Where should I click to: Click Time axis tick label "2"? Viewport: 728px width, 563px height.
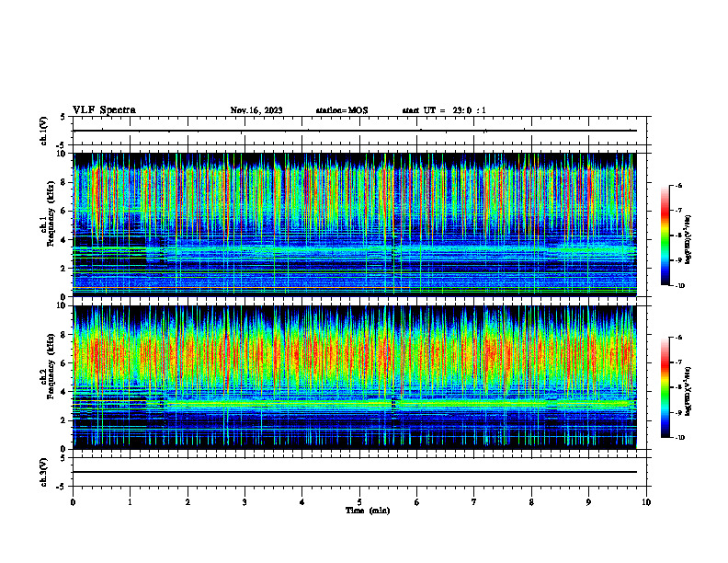click(188, 502)
